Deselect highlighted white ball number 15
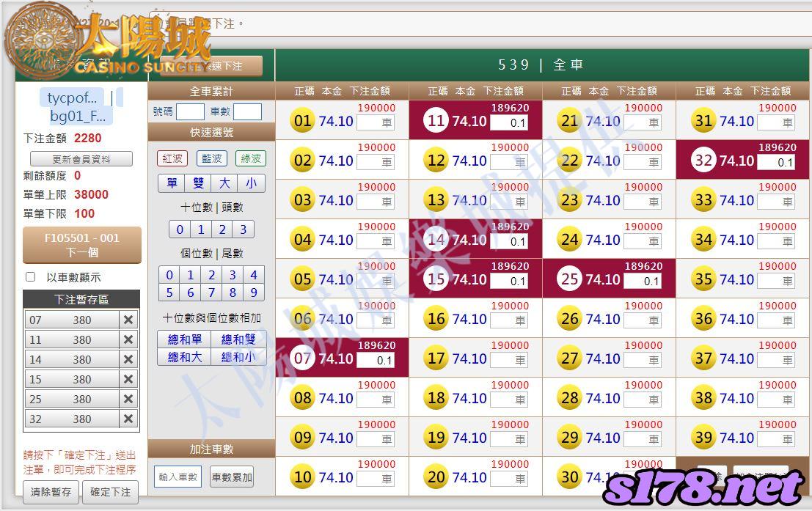This screenshot has width=812, height=511. [436, 279]
